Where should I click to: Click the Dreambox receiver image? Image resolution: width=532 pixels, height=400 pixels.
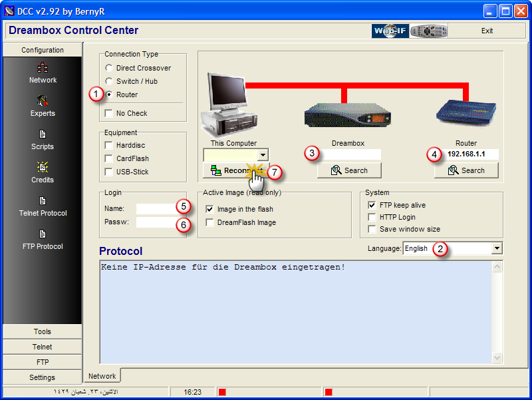point(347,115)
